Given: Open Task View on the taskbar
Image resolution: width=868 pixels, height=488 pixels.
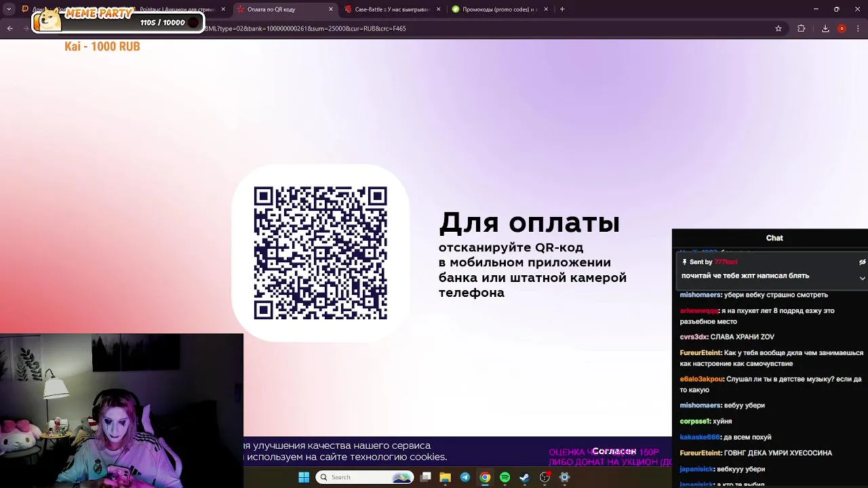Looking at the screenshot, I should click(x=426, y=477).
